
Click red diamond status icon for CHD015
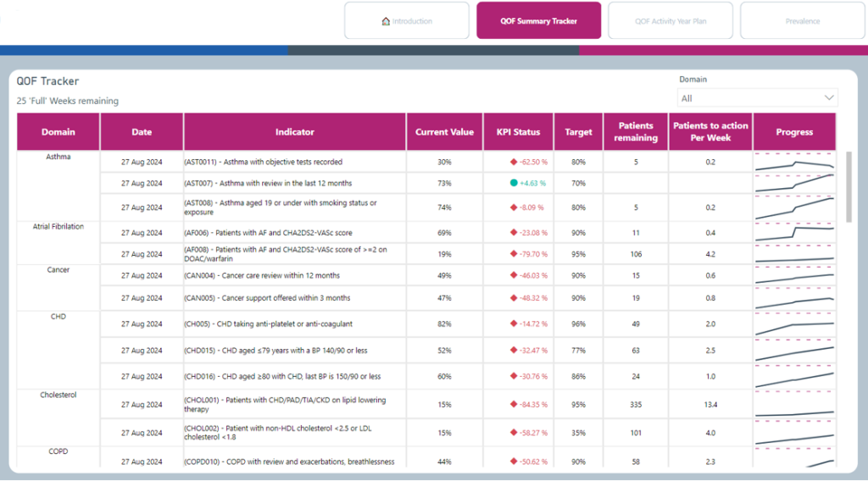click(x=514, y=351)
